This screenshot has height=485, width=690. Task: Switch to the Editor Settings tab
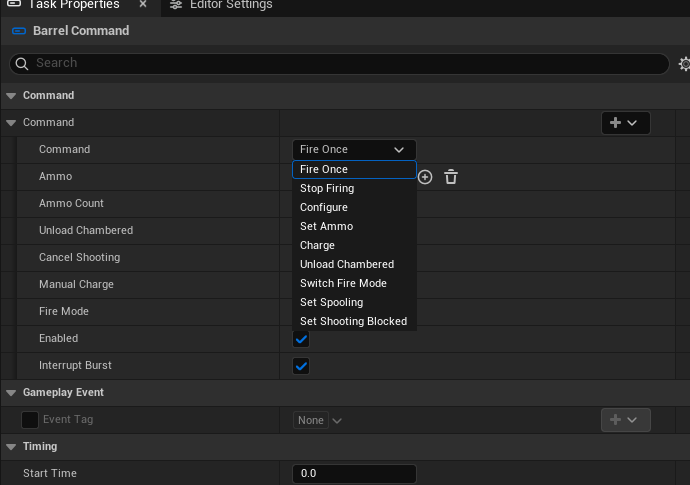(x=221, y=5)
